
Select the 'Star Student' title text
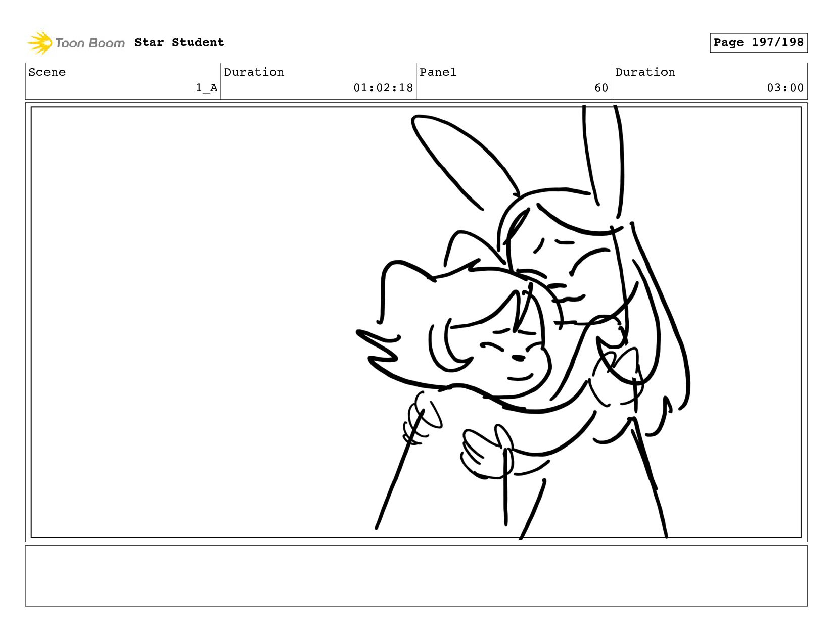click(179, 42)
